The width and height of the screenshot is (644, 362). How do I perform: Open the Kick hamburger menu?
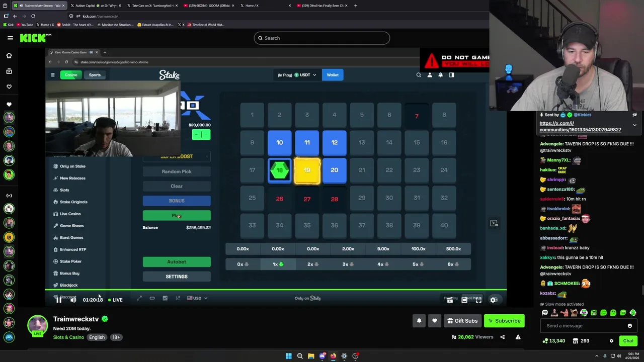pos(10,38)
